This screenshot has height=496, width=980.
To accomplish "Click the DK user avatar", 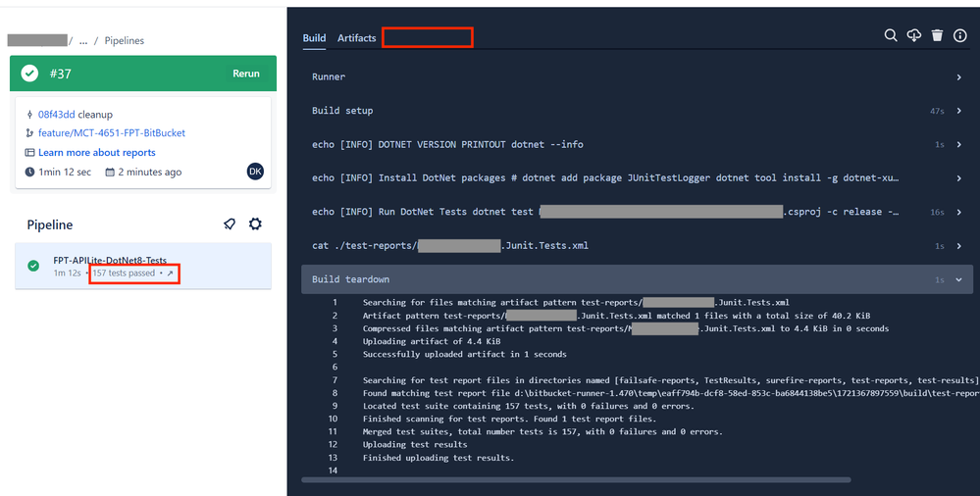I will tap(255, 172).
